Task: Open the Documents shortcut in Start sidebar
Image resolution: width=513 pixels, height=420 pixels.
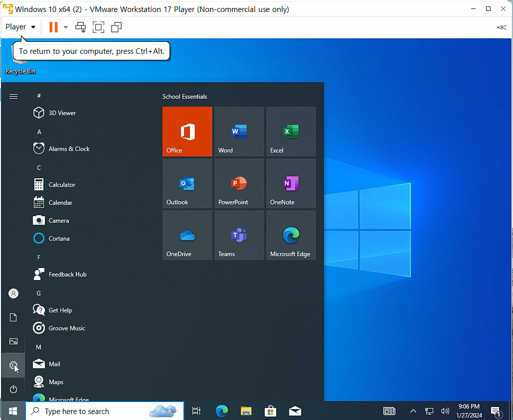Action: coord(13,317)
